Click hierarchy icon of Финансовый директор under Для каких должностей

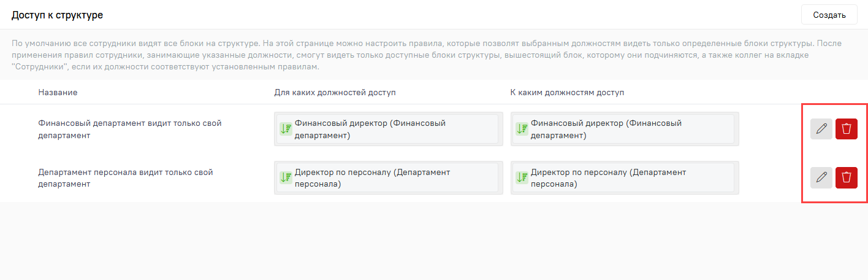(x=286, y=129)
